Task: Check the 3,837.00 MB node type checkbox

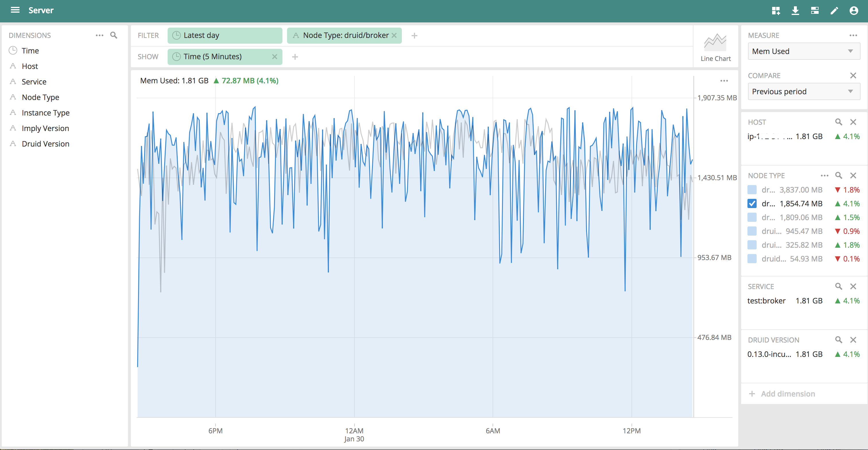Action: coord(752,190)
